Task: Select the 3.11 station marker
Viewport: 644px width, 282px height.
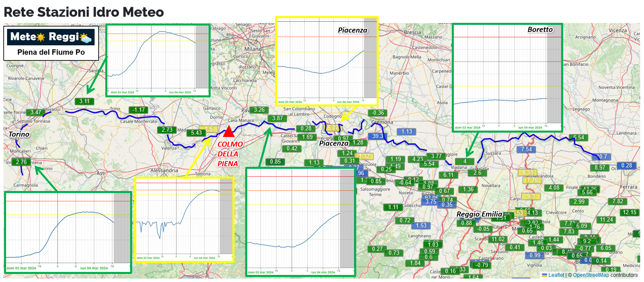Action: pos(84,101)
